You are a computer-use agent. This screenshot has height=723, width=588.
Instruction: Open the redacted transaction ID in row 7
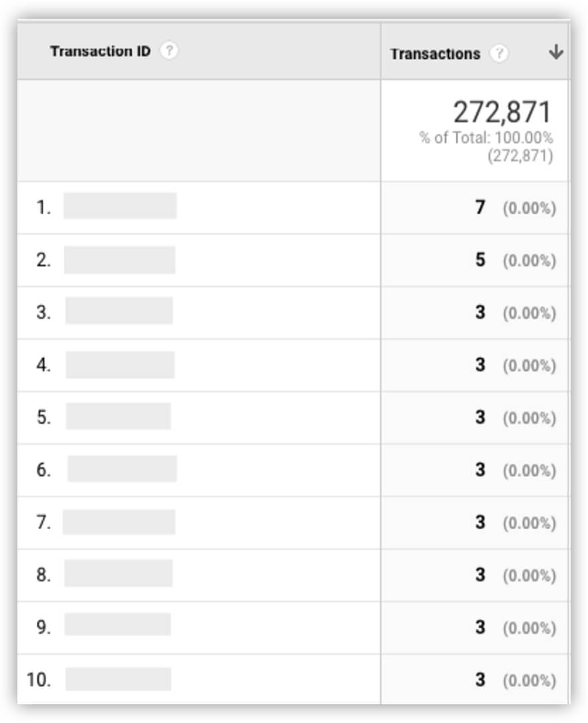[119, 522]
